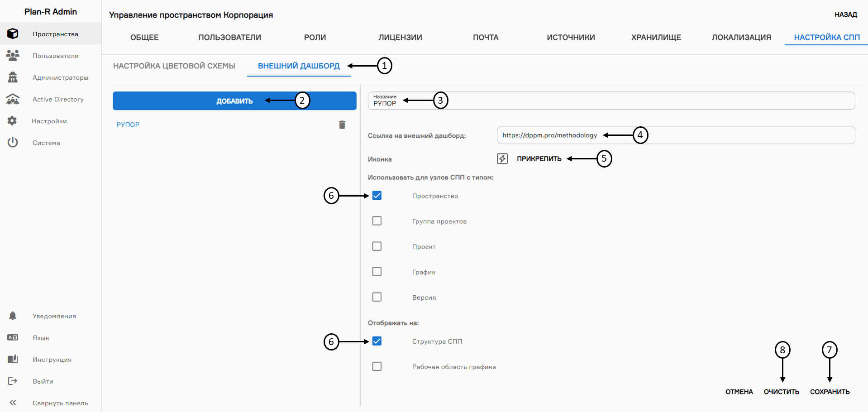Open Инструкция via the book icon
Image resolution: width=868 pixels, height=413 pixels.
(x=13, y=359)
